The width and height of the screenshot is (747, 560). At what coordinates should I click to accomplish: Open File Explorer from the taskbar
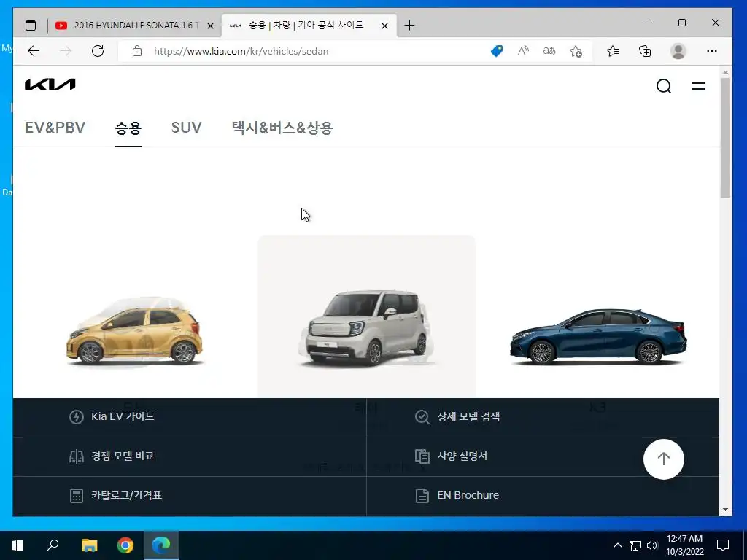coord(89,545)
